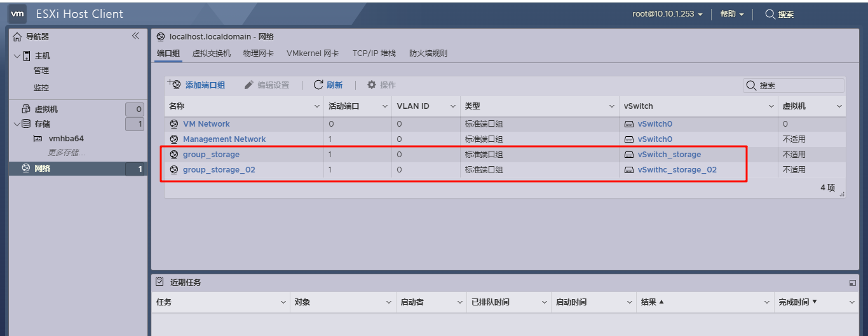Click the Refresh icon in toolbar
The image size is (868, 336).
[x=318, y=85]
